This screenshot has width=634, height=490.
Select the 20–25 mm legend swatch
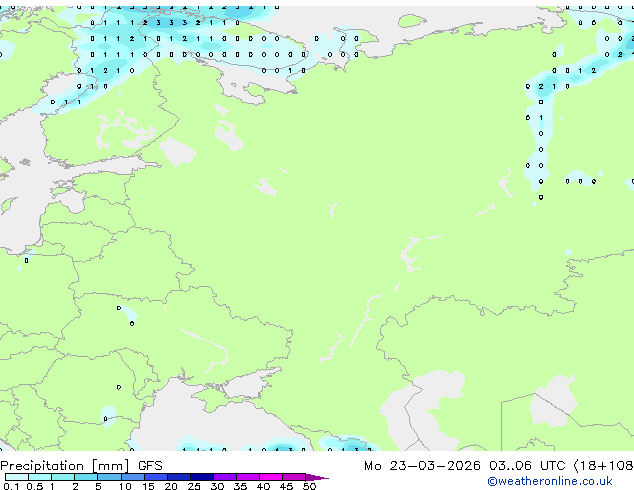tap(179, 477)
